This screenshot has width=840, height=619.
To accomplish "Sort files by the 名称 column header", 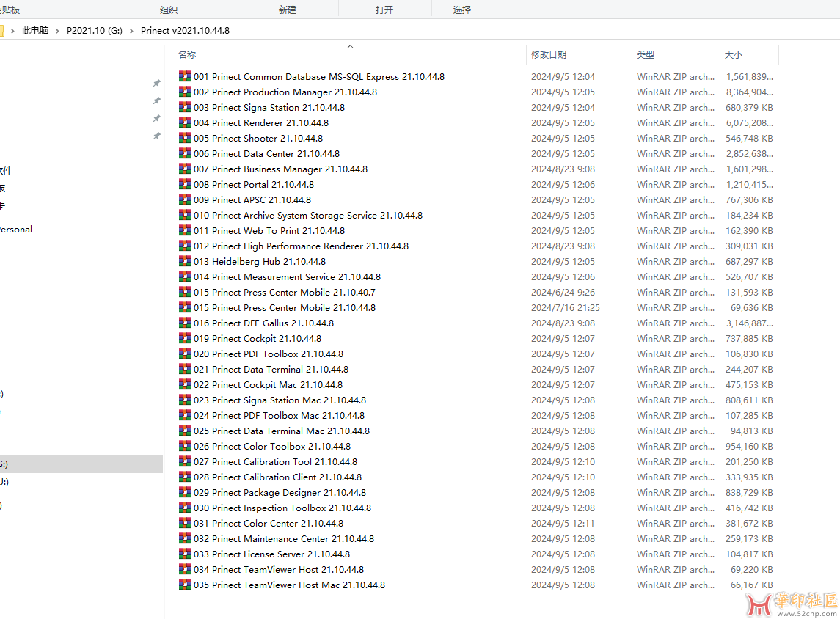I will [x=187, y=54].
